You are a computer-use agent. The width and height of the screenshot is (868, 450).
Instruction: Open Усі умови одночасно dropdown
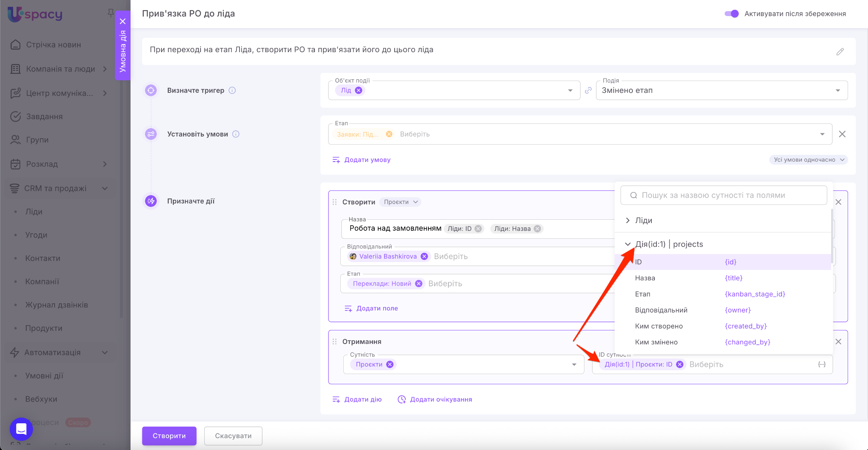[x=808, y=160]
